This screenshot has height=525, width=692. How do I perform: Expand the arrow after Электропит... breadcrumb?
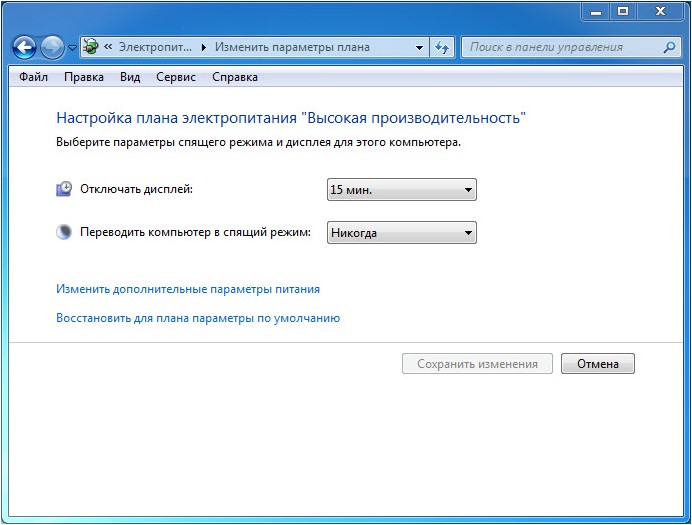(203, 47)
